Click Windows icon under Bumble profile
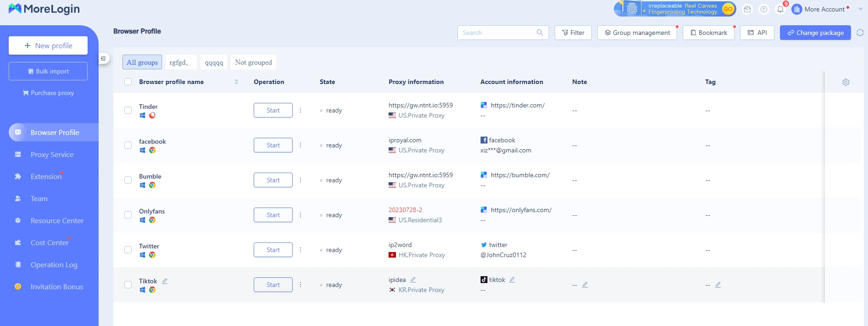The image size is (868, 326). pyautogui.click(x=142, y=185)
